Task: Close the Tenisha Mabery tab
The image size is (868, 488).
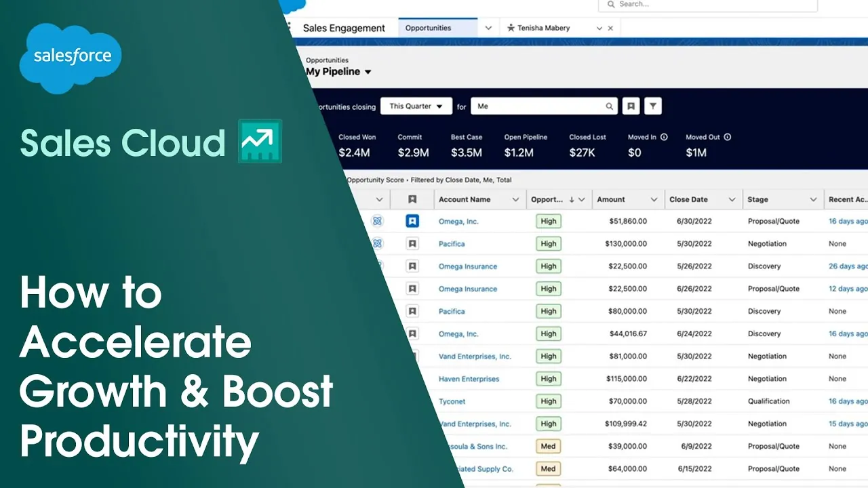Action: coord(610,28)
